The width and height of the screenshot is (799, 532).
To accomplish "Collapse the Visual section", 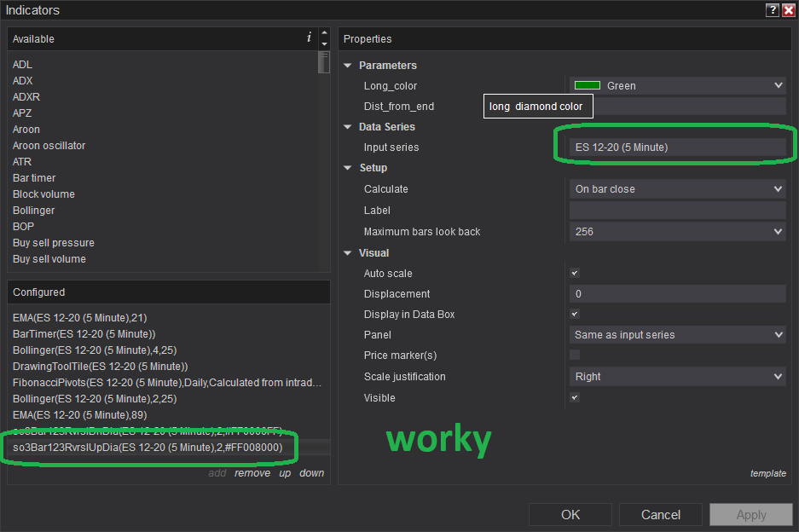I will pyautogui.click(x=348, y=252).
